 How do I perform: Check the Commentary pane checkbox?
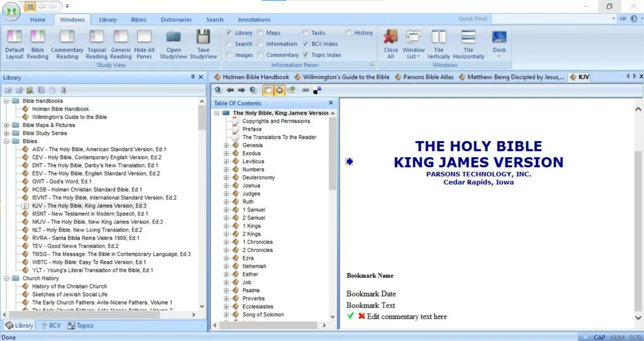point(260,55)
